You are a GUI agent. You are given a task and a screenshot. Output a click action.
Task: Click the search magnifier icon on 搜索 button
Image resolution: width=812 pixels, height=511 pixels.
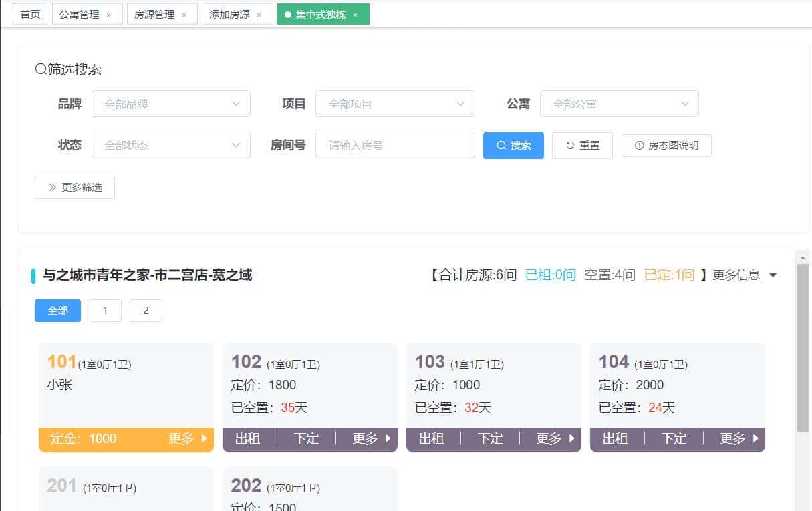tap(501, 146)
